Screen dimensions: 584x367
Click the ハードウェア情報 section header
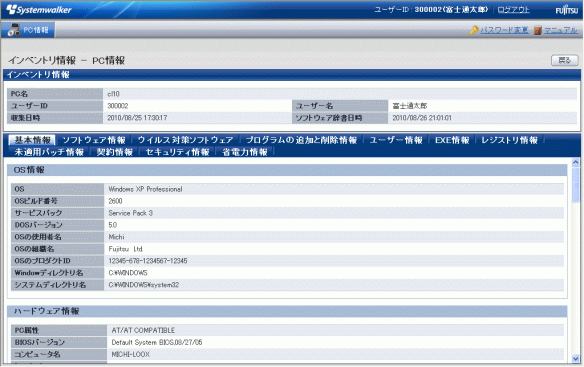[287, 311]
